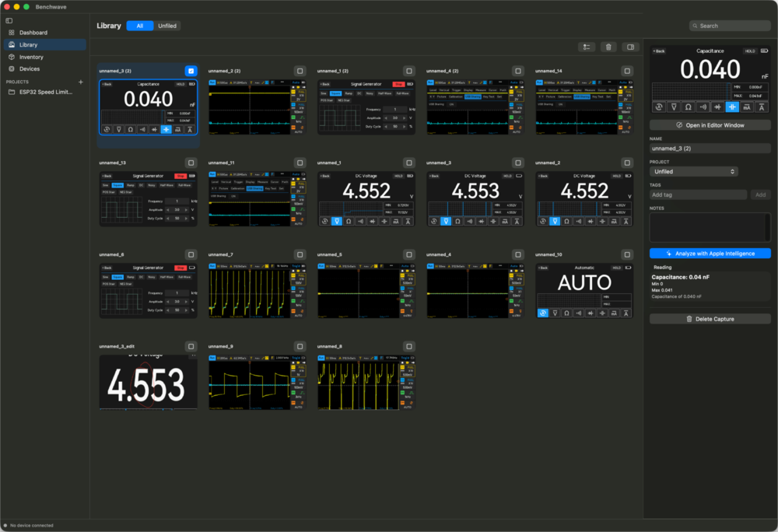Image resolution: width=778 pixels, height=532 pixels.
Task: Select the All filter tab
Action: 140,26
